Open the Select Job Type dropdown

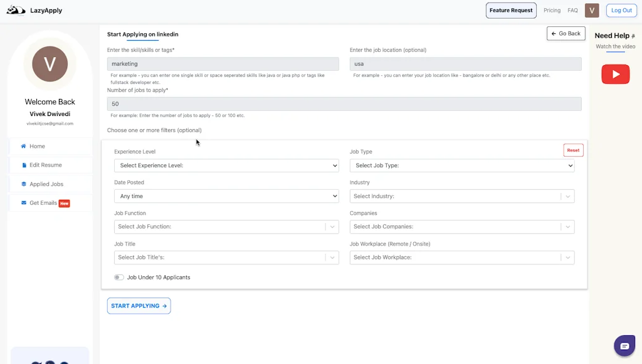[x=462, y=165]
